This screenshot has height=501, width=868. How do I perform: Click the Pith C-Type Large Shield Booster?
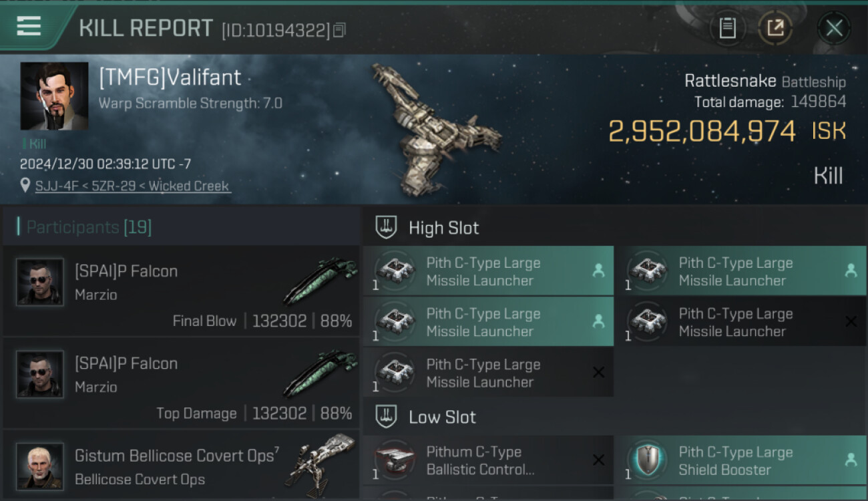pyautogui.click(x=739, y=461)
